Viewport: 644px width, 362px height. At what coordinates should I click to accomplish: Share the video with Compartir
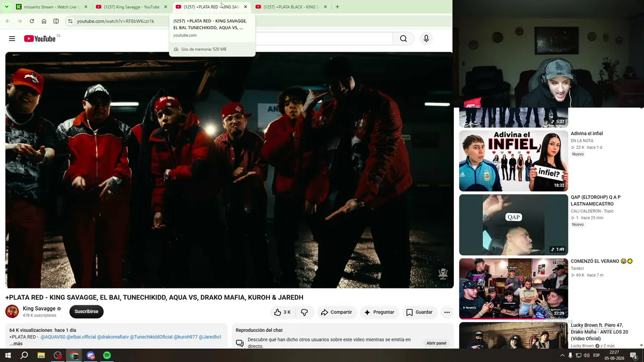(x=337, y=312)
